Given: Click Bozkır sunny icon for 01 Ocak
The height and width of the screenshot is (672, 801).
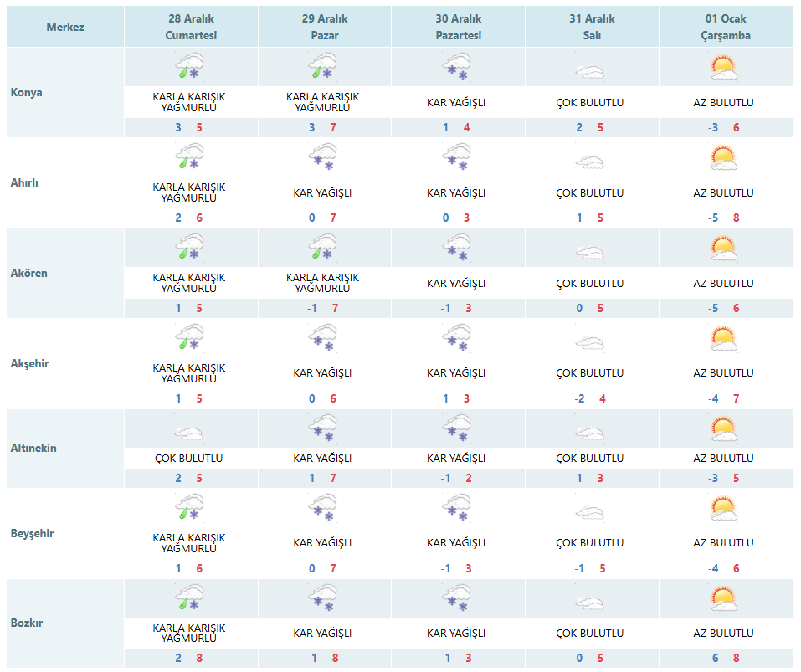Looking at the screenshot, I should tap(724, 598).
